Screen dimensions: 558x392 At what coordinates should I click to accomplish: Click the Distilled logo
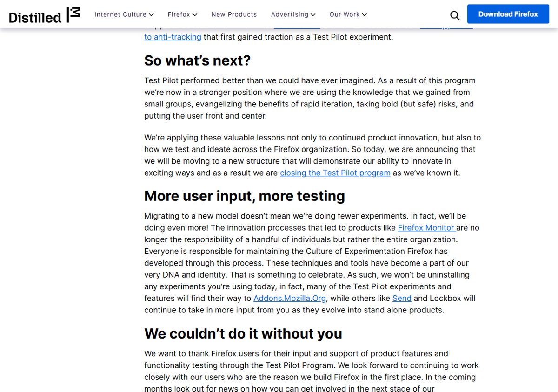(45, 15)
